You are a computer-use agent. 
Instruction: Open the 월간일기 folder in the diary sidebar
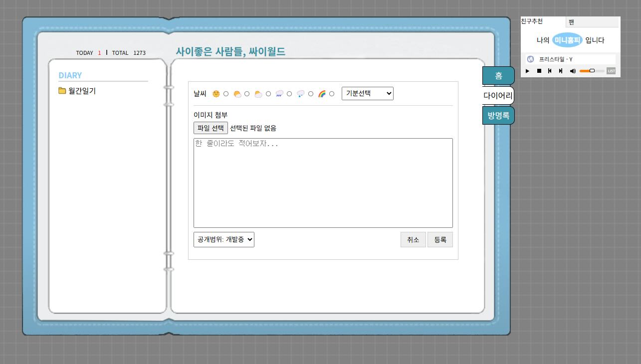click(82, 91)
